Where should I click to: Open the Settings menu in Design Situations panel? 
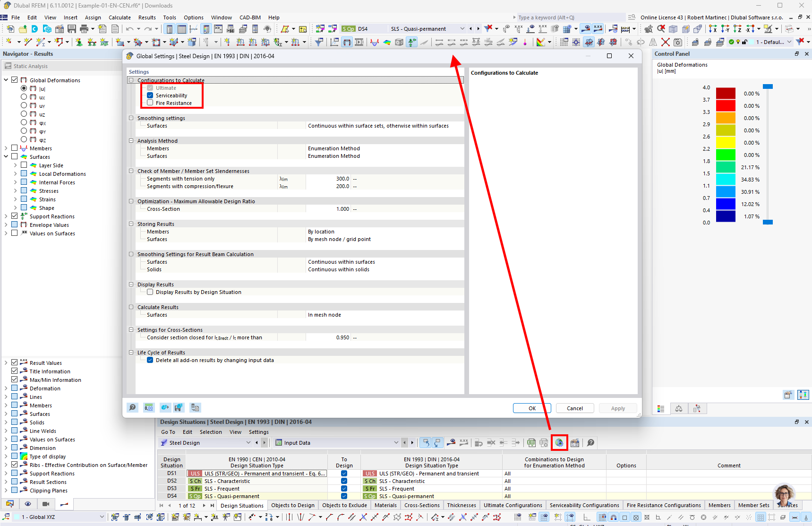(259, 432)
